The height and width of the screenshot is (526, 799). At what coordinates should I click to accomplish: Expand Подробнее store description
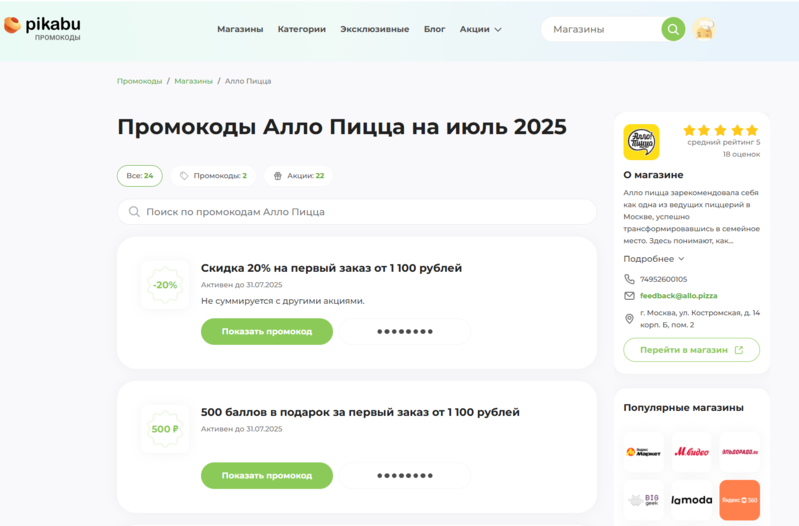(x=654, y=259)
